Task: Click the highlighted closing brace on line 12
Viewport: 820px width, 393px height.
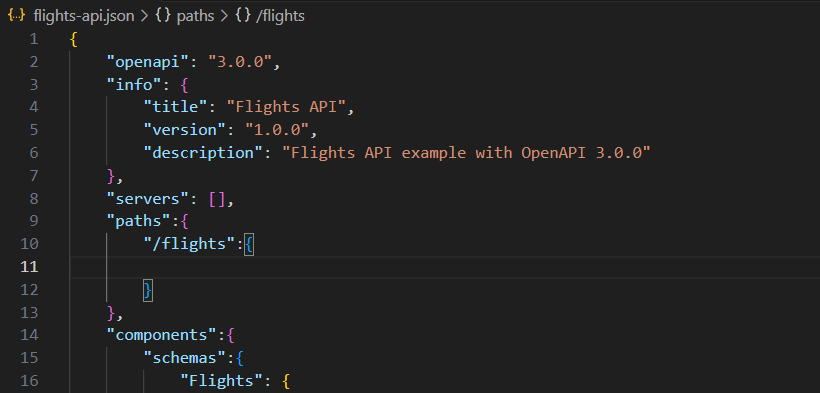Action: [x=148, y=290]
